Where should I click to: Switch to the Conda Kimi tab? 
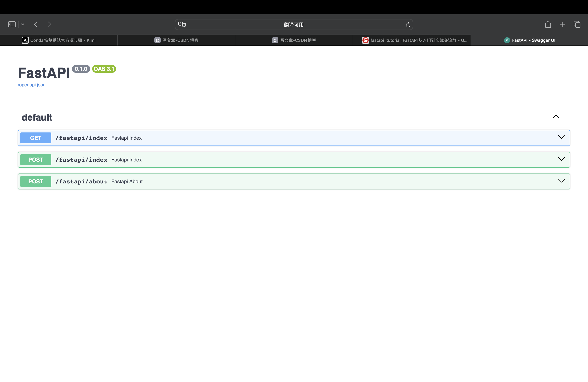(x=59, y=40)
